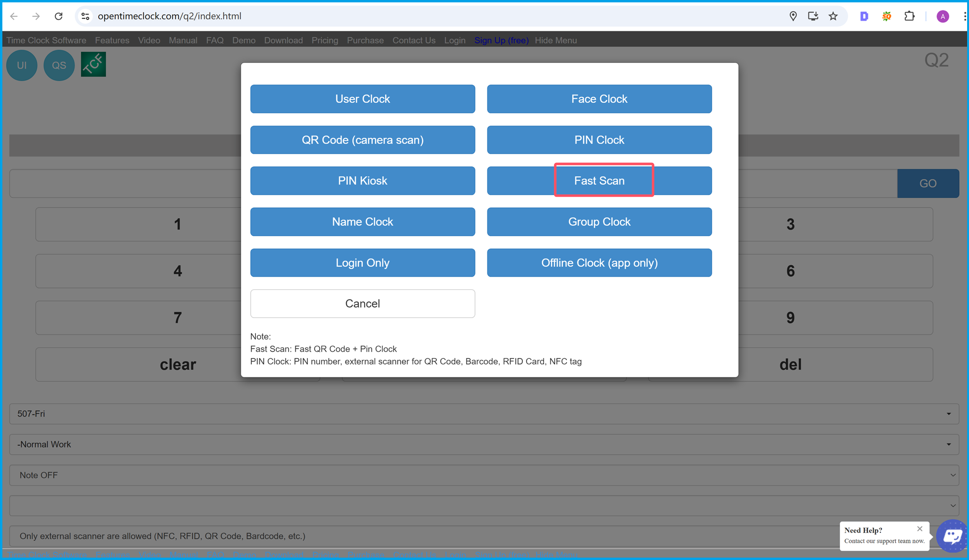Expand the Note OFF dropdown menu

(484, 475)
